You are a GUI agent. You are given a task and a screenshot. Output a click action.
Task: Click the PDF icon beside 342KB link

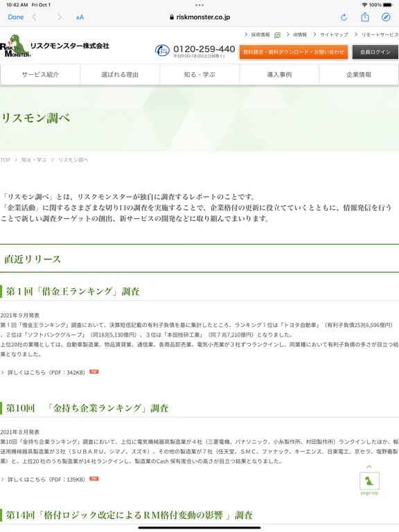pyautogui.click(x=94, y=372)
